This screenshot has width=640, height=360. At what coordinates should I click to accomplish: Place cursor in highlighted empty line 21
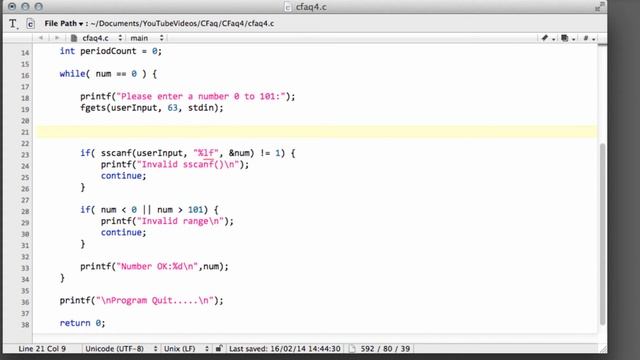(x=316, y=132)
